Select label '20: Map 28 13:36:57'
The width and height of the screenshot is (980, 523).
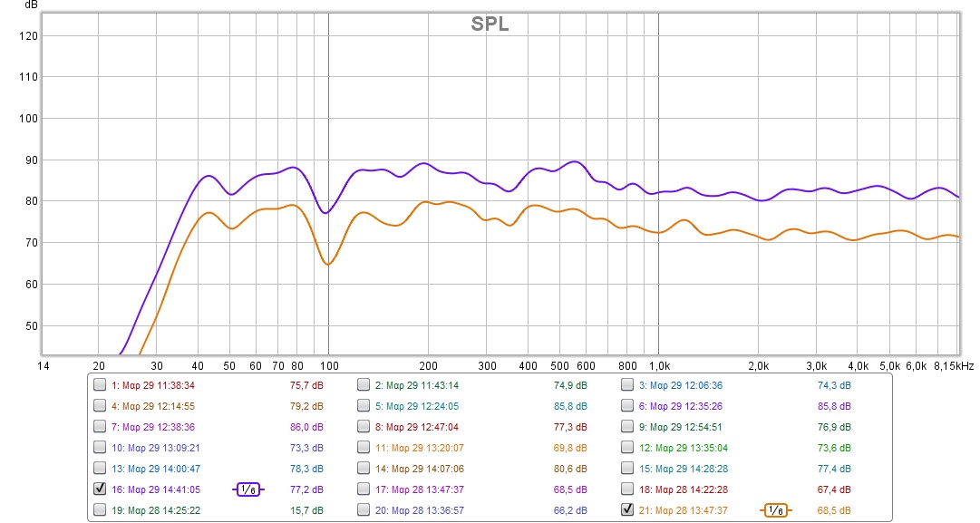[x=420, y=510]
